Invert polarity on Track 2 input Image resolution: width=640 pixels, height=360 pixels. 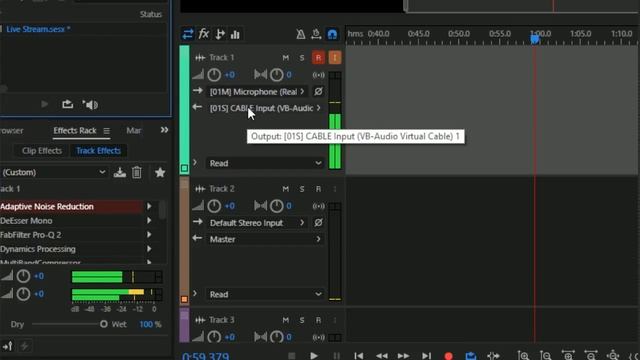tap(318, 223)
